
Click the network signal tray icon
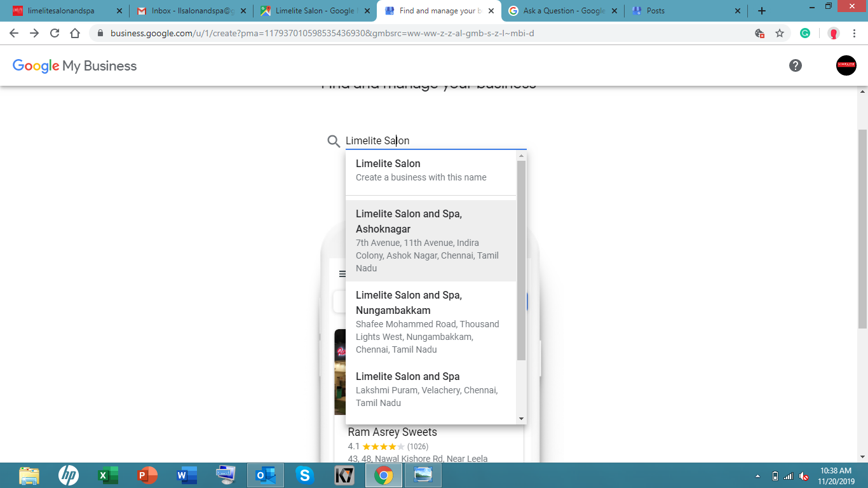coord(789,476)
